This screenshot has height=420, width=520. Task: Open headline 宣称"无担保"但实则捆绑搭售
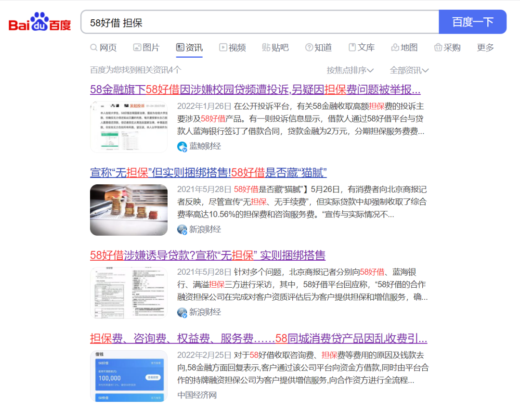point(208,172)
